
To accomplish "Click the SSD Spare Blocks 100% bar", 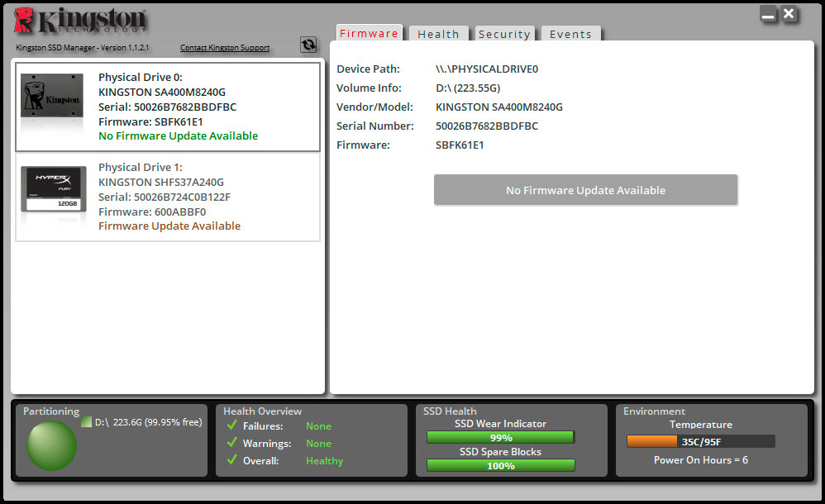I will pos(500,465).
